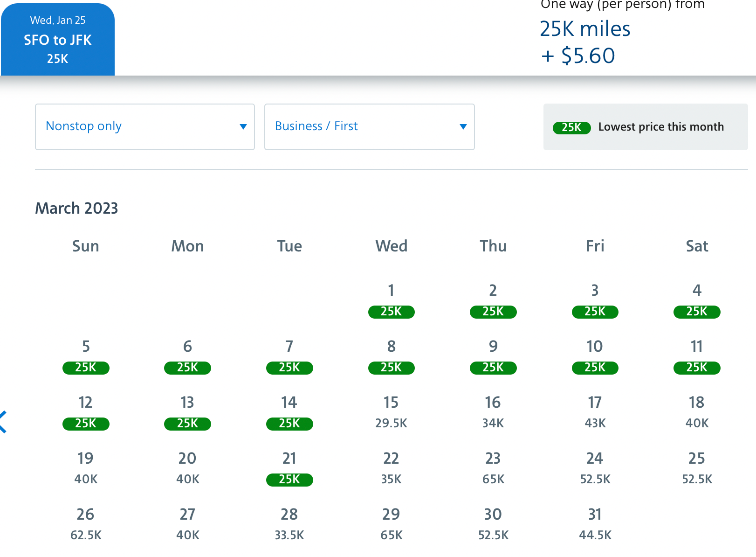Select March 18 at 40K miles
This screenshot has width=756, height=557.
(x=696, y=413)
